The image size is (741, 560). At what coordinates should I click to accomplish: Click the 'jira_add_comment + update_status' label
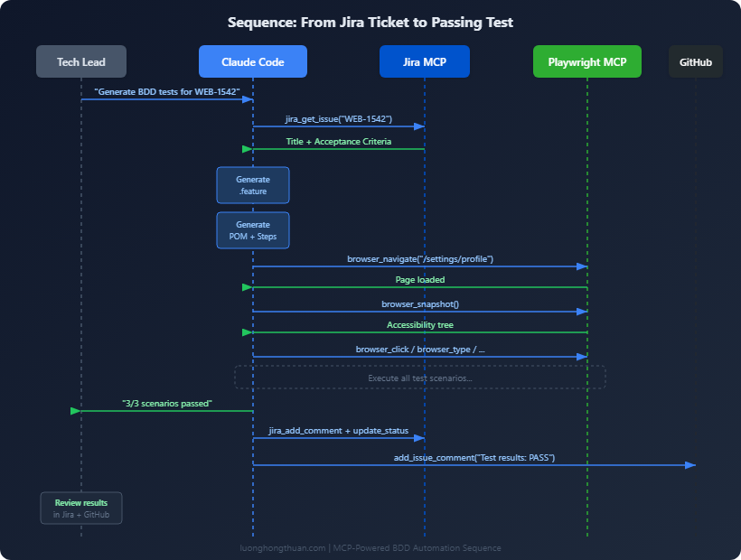click(x=339, y=431)
